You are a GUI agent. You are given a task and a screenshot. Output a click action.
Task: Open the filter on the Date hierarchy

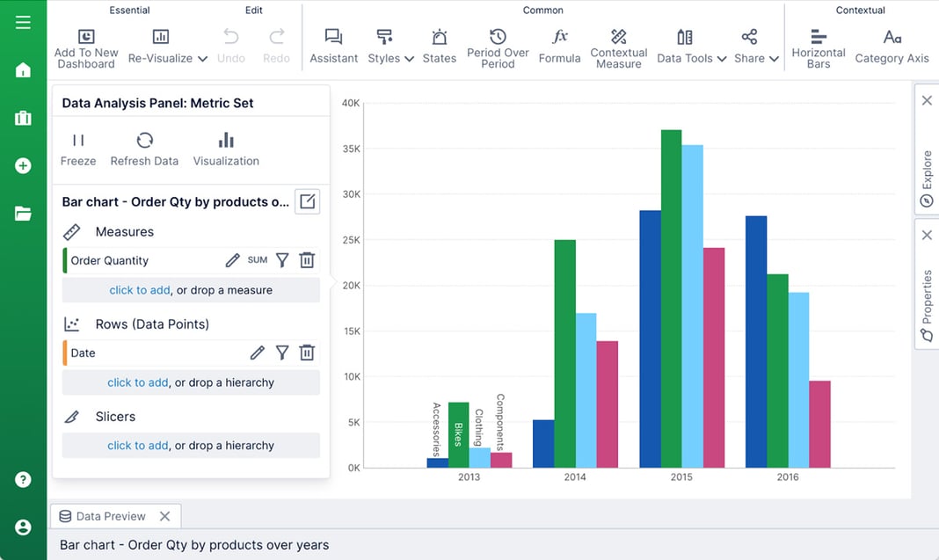[281, 353]
